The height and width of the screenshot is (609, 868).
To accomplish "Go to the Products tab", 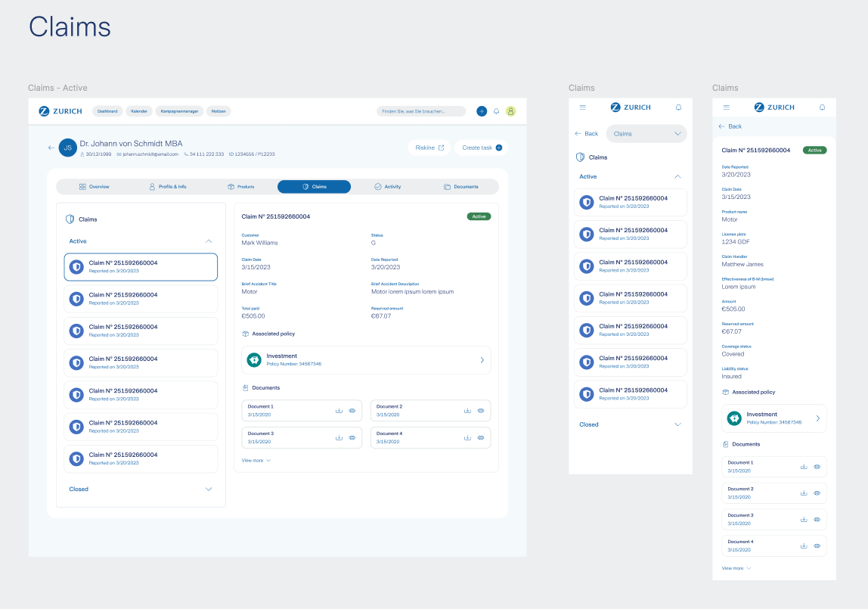I will (240, 187).
